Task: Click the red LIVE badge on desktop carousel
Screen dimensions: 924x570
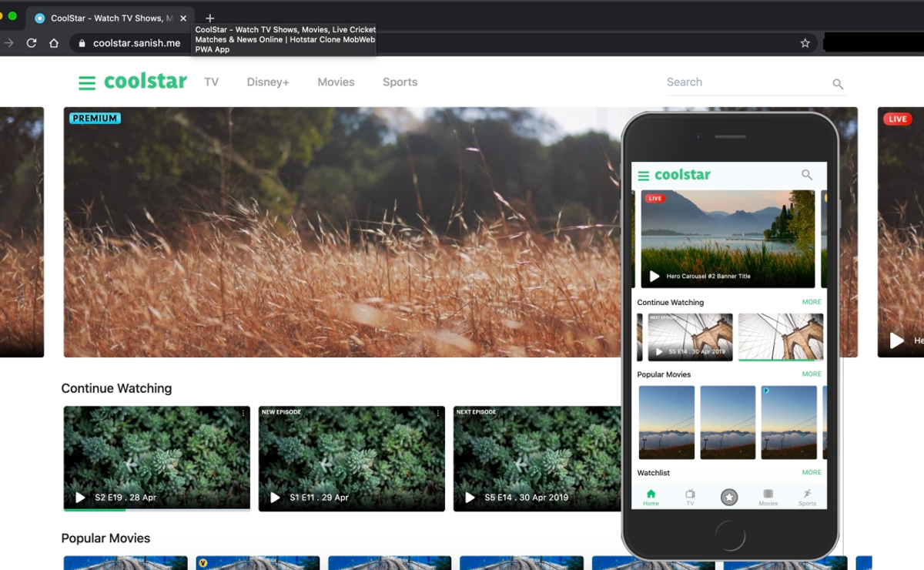Action: [897, 119]
